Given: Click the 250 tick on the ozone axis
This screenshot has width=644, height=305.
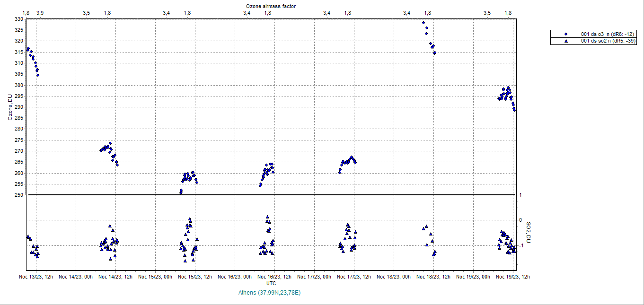Looking at the screenshot, I should tap(19, 195).
